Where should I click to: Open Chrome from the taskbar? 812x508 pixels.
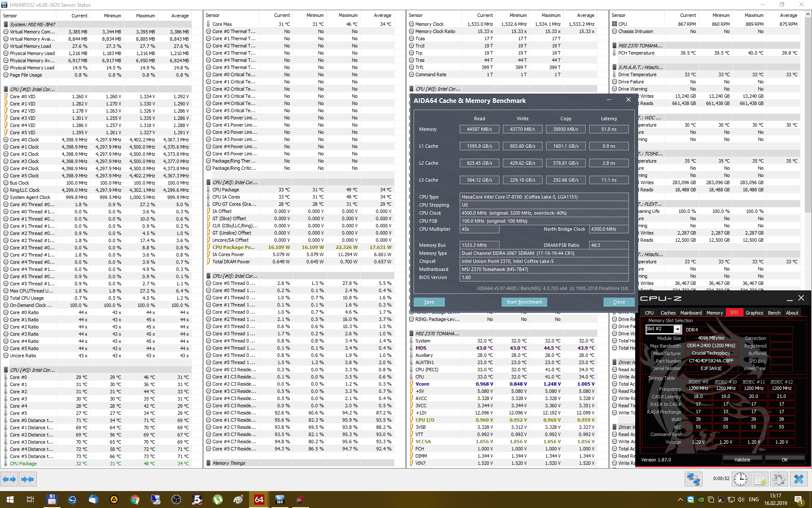pyautogui.click(x=135, y=500)
